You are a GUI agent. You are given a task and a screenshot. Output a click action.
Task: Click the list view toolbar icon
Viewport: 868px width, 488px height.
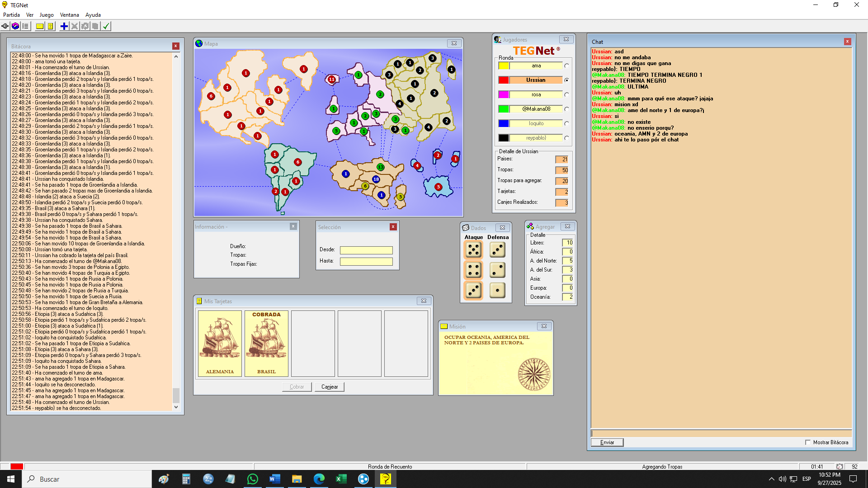(26, 26)
